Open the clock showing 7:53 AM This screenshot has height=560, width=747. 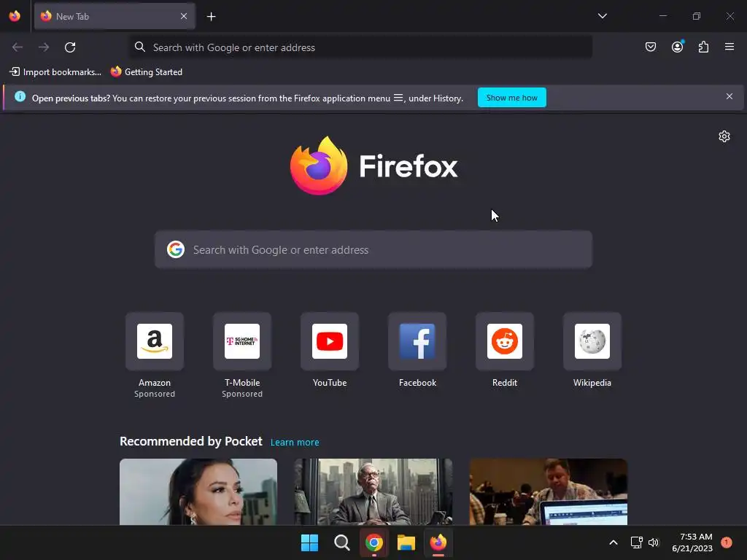[x=692, y=542]
